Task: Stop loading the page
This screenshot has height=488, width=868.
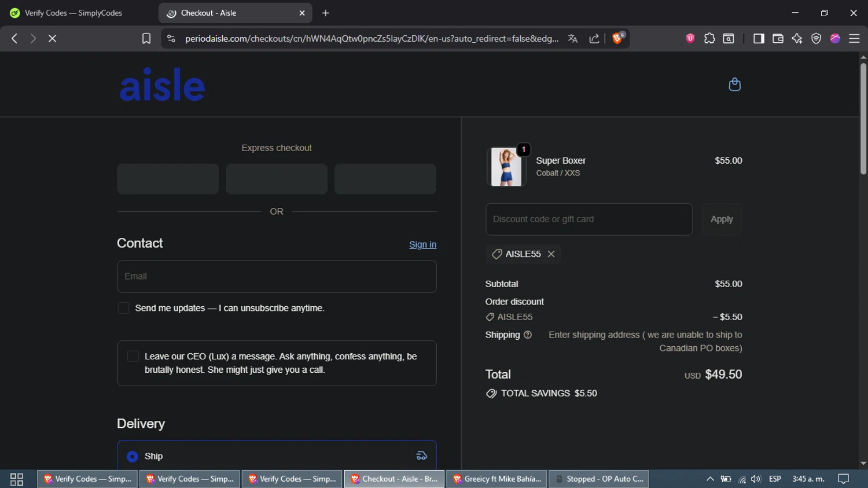Action: point(52,38)
